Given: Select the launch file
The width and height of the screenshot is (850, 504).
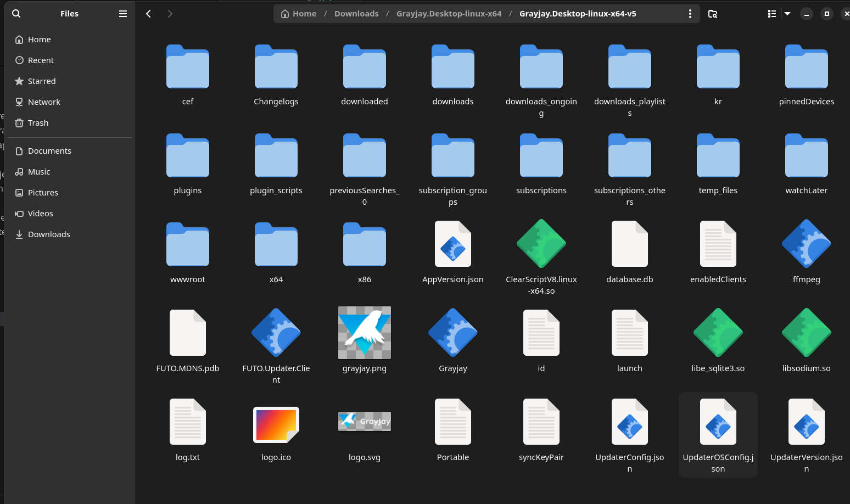Looking at the screenshot, I should [630, 333].
